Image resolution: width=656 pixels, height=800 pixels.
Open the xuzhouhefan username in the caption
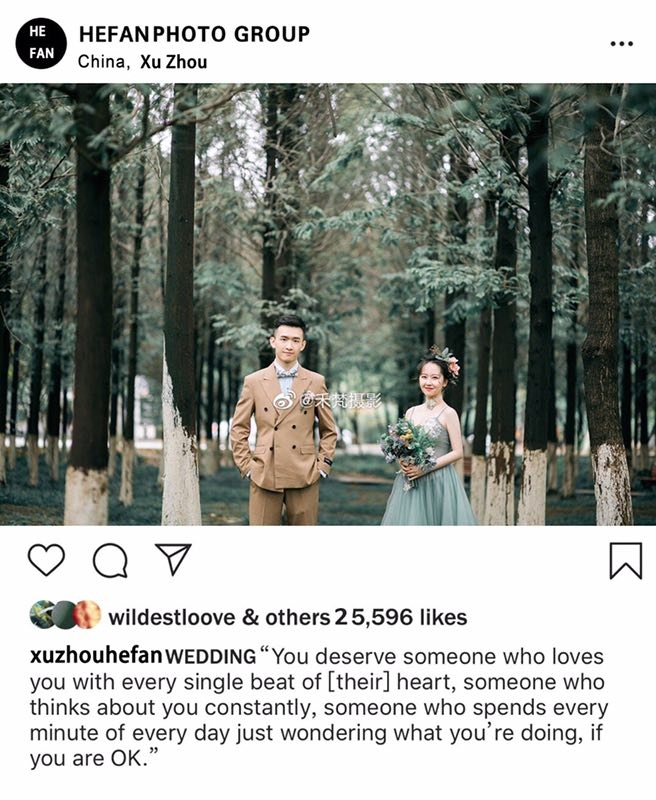click(96, 656)
